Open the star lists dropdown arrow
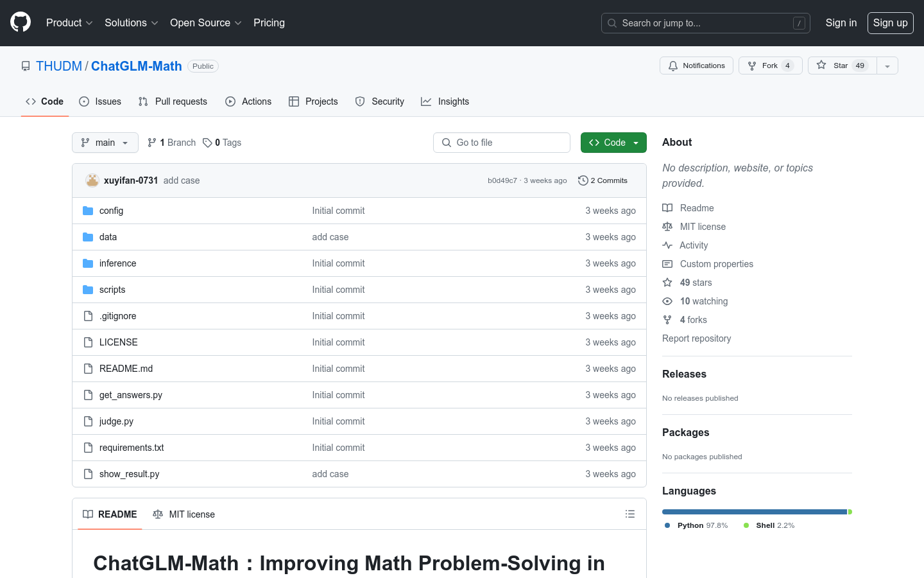Screen dimensions: 924x578 [887, 66]
